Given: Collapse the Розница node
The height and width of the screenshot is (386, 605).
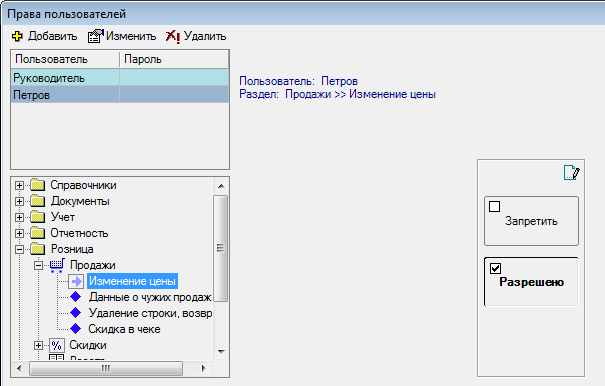Looking at the screenshot, I should click(19, 249).
